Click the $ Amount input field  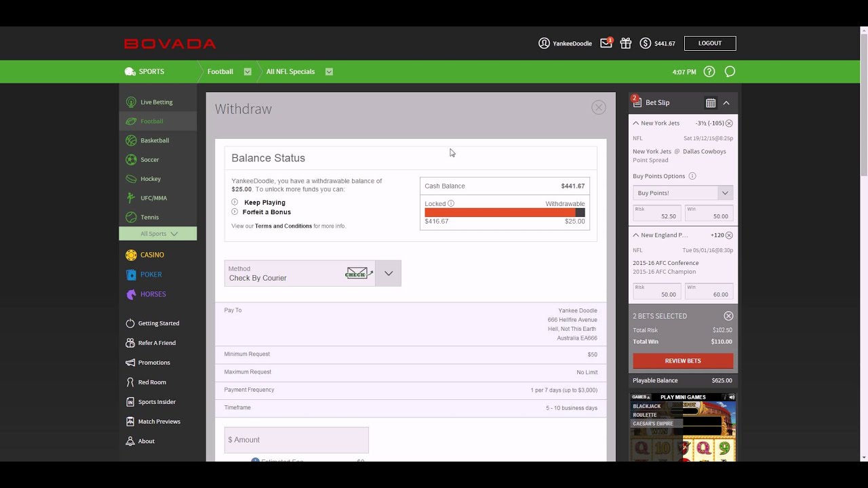(x=296, y=440)
